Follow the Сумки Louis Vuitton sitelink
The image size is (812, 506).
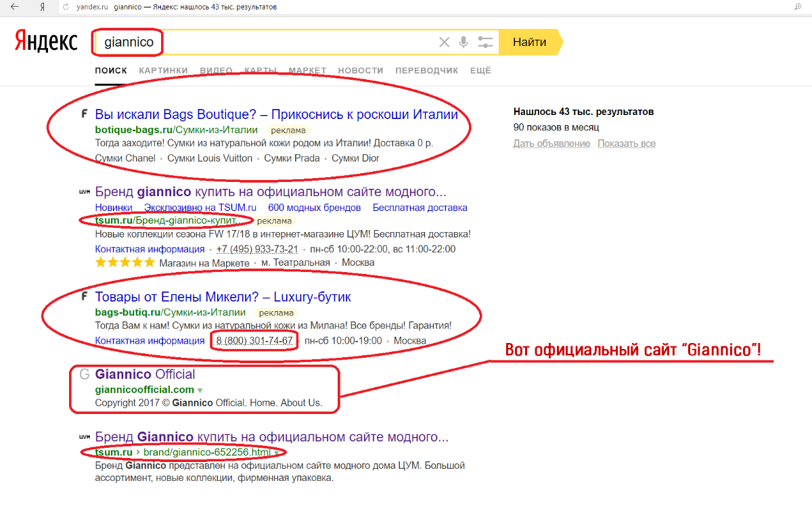(x=210, y=158)
